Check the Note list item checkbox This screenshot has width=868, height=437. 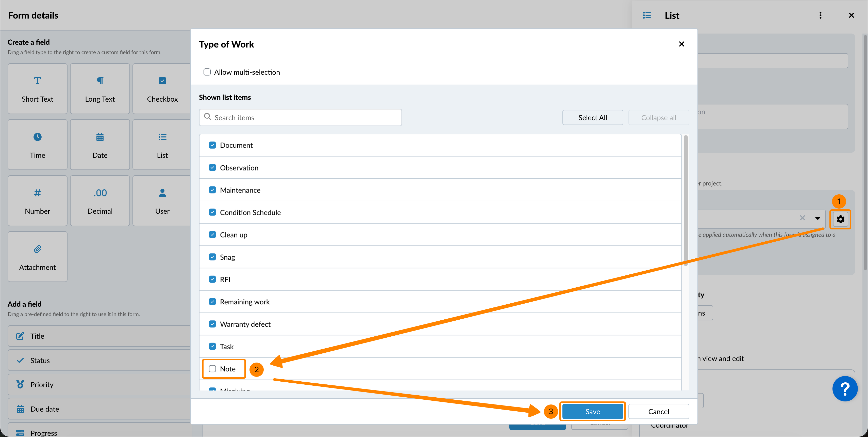click(212, 369)
